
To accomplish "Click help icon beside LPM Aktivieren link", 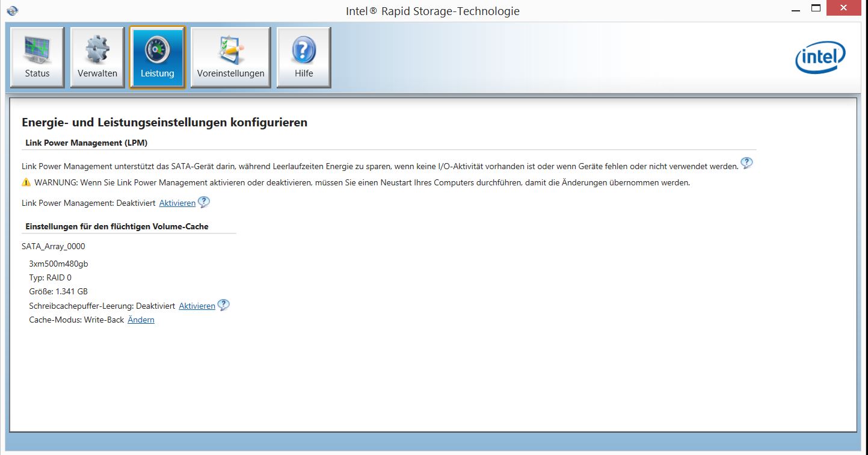I will pos(204,202).
